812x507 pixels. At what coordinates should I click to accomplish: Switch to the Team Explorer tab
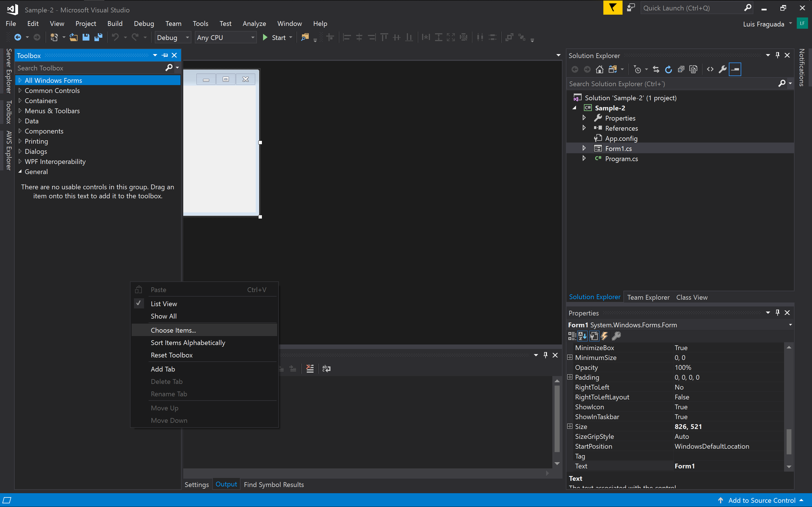click(x=648, y=297)
